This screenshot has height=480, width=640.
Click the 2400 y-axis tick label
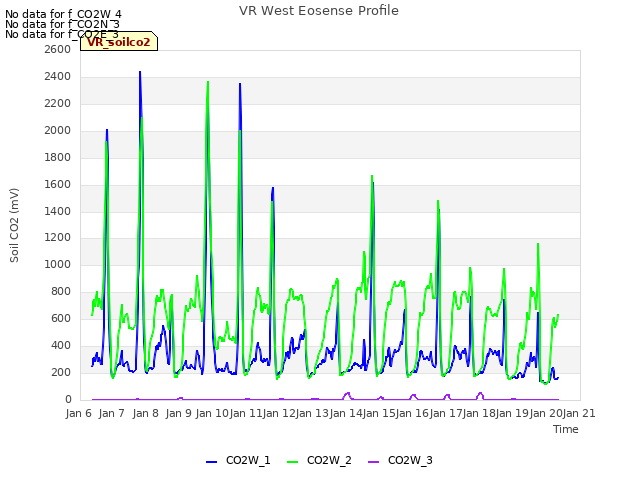[x=58, y=76]
